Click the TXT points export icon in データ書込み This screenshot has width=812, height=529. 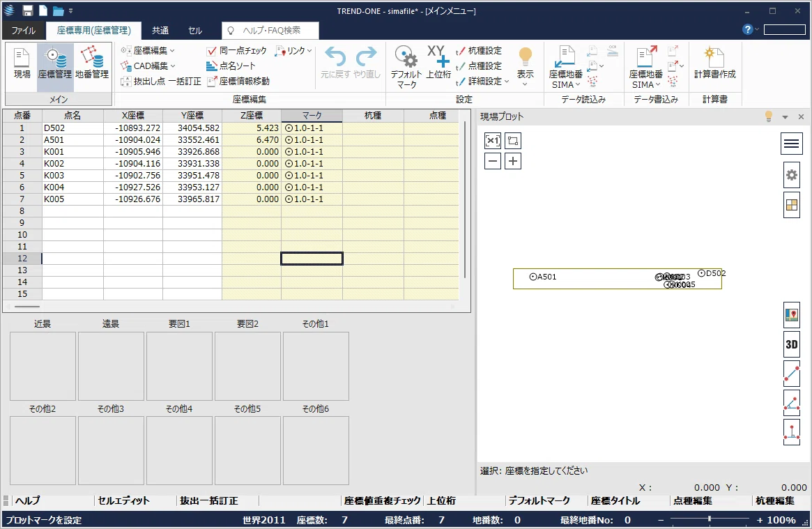[x=673, y=82]
